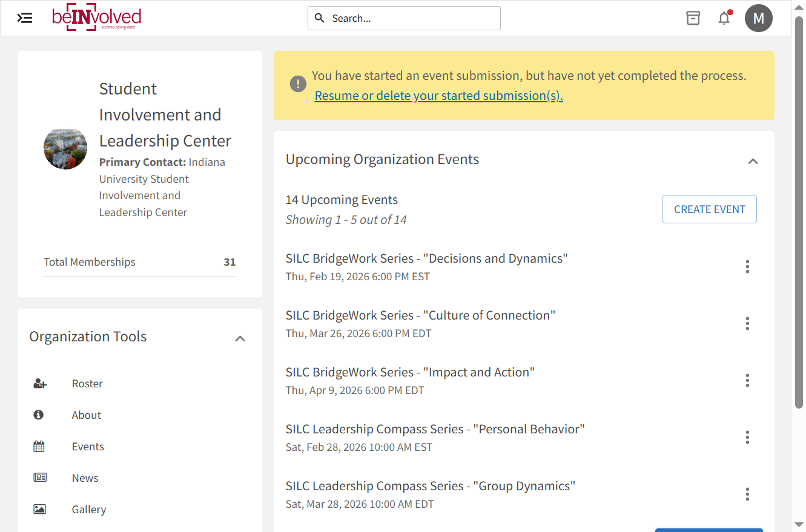Click the Student Involvement and Leadership Center heading
The image size is (806, 532).
[165, 115]
